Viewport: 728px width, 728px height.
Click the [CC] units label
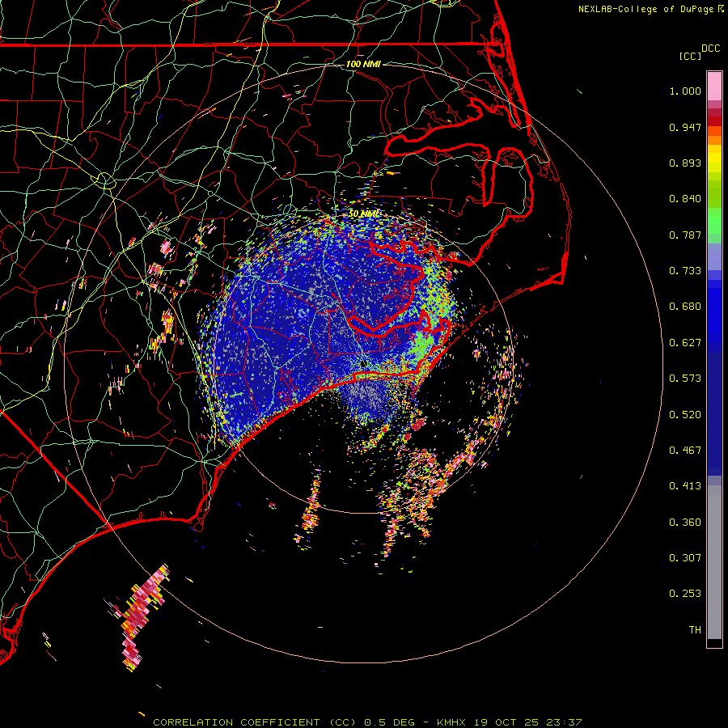[x=691, y=56]
